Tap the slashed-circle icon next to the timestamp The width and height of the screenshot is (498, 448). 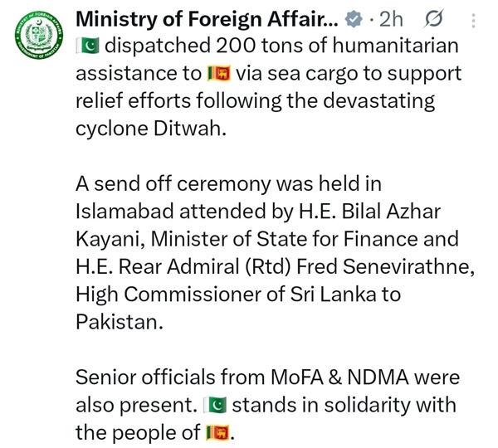click(x=434, y=19)
